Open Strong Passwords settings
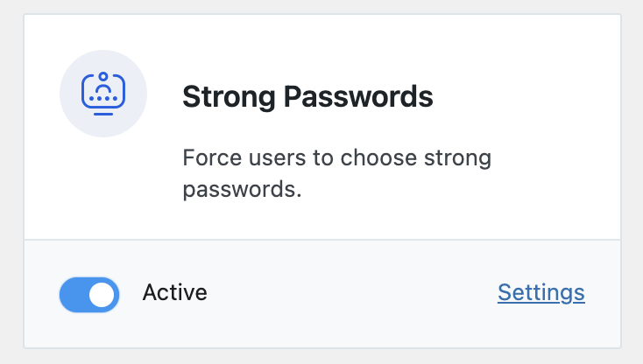This screenshot has width=643, height=364. click(541, 293)
